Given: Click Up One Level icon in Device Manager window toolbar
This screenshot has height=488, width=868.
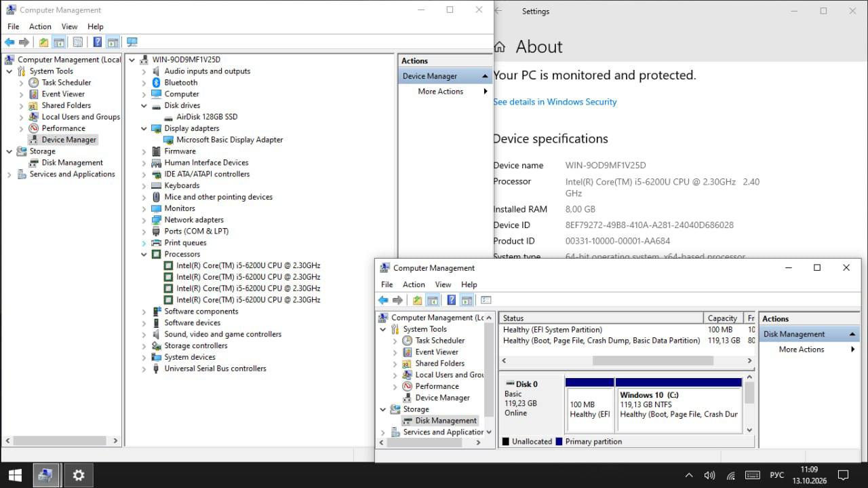Looking at the screenshot, I should [44, 42].
